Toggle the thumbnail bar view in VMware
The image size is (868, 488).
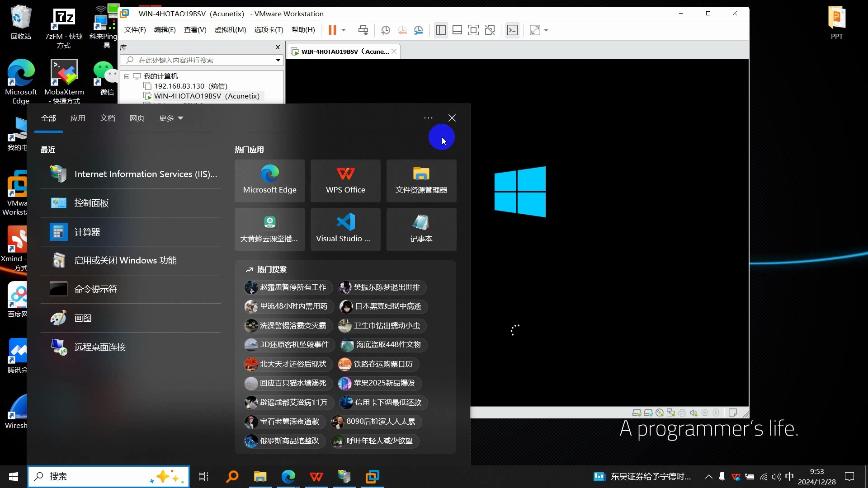click(x=457, y=30)
